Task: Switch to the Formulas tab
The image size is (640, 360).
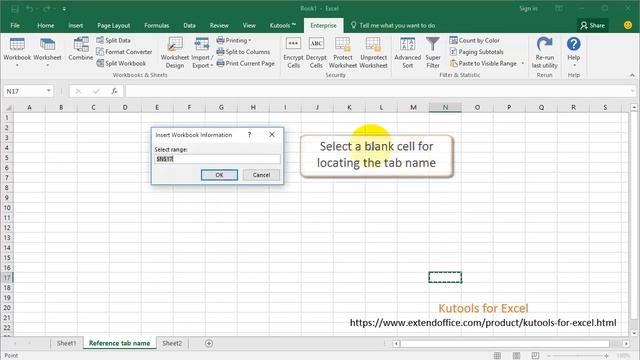Action: (156, 25)
